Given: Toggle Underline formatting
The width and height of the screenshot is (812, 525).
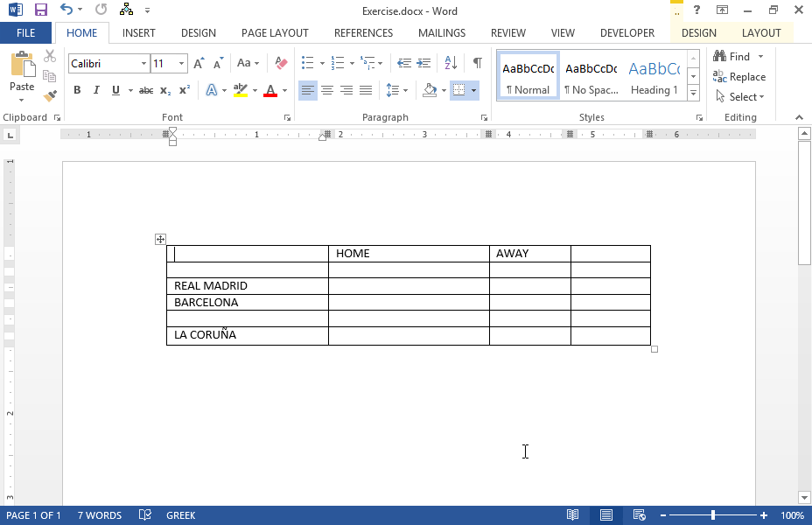Looking at the screenshot, I should pos(115,90).
